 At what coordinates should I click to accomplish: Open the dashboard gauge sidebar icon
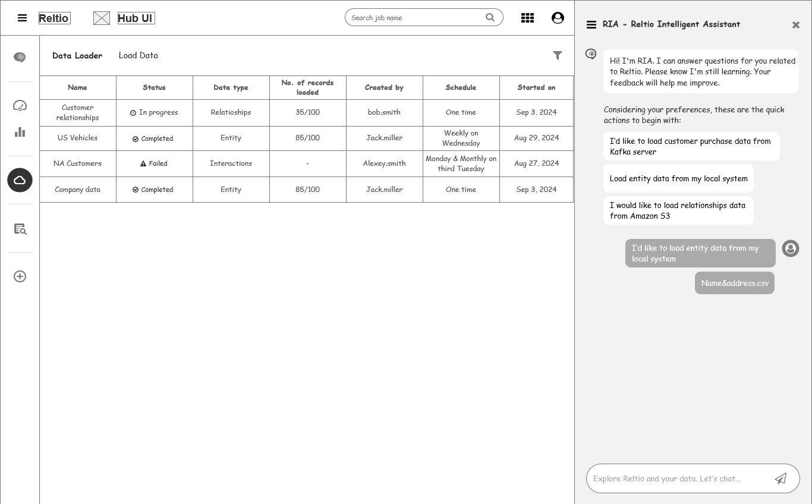(20, 106)
